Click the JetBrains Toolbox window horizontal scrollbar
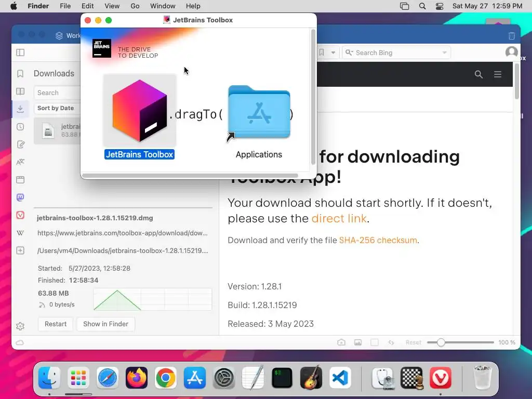This screenshot has height=399, width=532. point(190,176)
